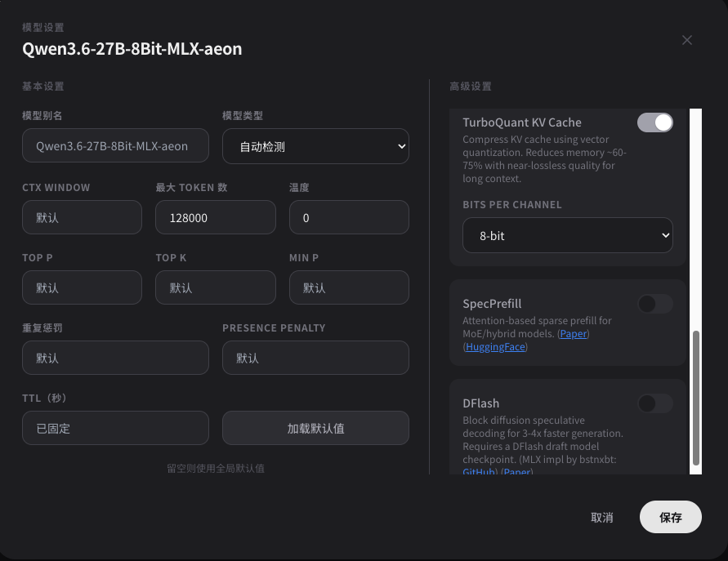Screen dimensions: 728x561
Task: Click the 加载默认值 button
Action: [315, 428]
